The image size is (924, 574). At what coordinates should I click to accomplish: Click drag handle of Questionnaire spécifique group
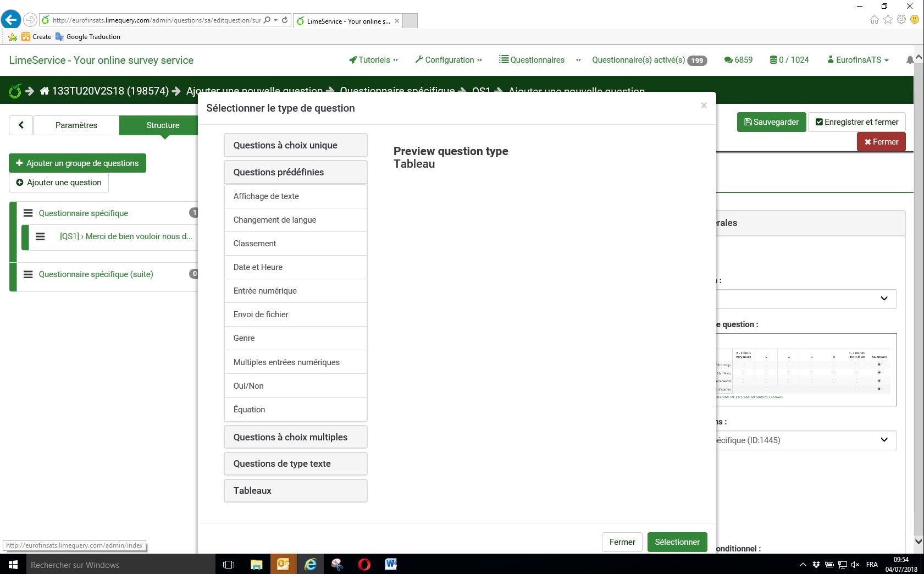point(28,213)
